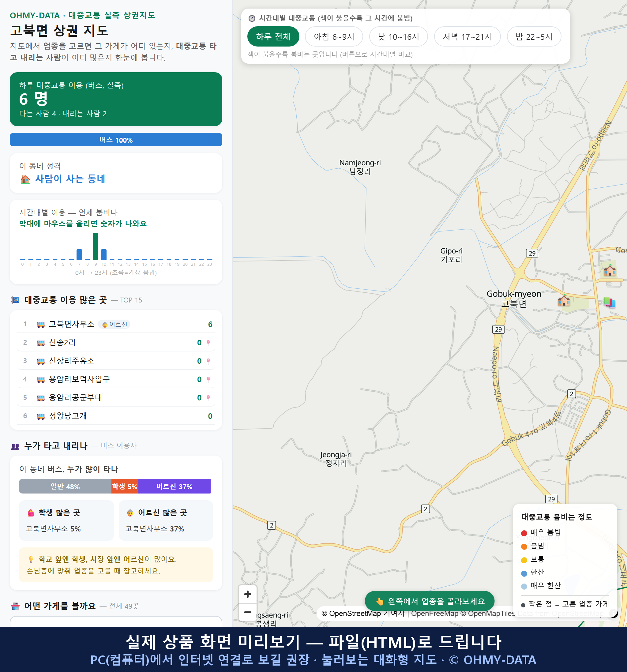Click the student icon in 학생 많은 곳
Image resolution: width=627 pixels, height=672 pixels.
pyautogui.click(x=31, y=513)
